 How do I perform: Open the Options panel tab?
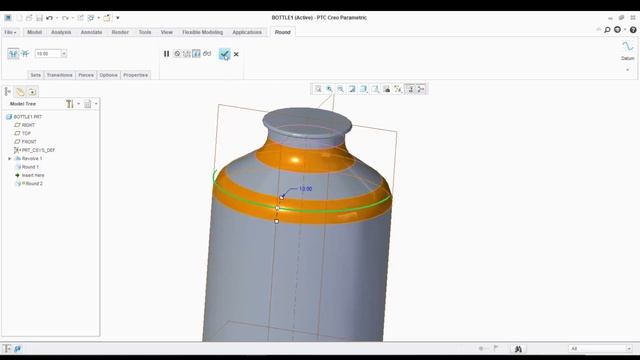click(108, 75)
